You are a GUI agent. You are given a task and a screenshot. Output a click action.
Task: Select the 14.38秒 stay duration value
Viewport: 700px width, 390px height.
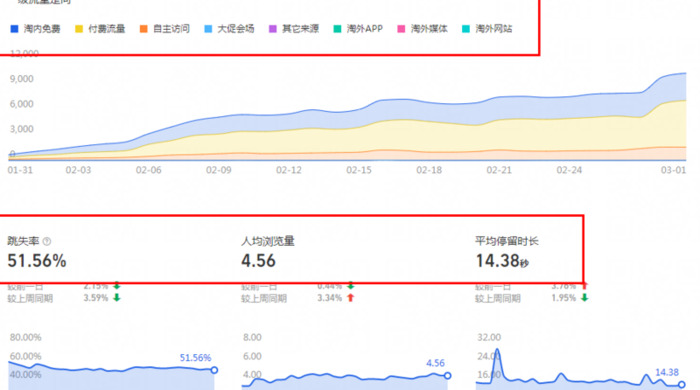pos(502,261)
